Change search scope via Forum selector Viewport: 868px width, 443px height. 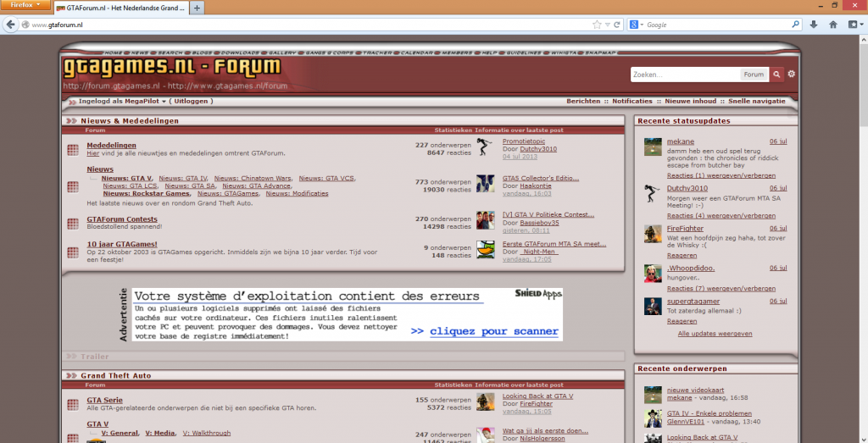(x=754, y=74)
